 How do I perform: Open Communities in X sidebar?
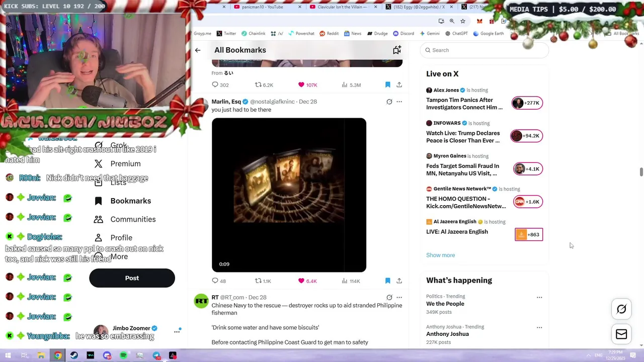point(125,220)
